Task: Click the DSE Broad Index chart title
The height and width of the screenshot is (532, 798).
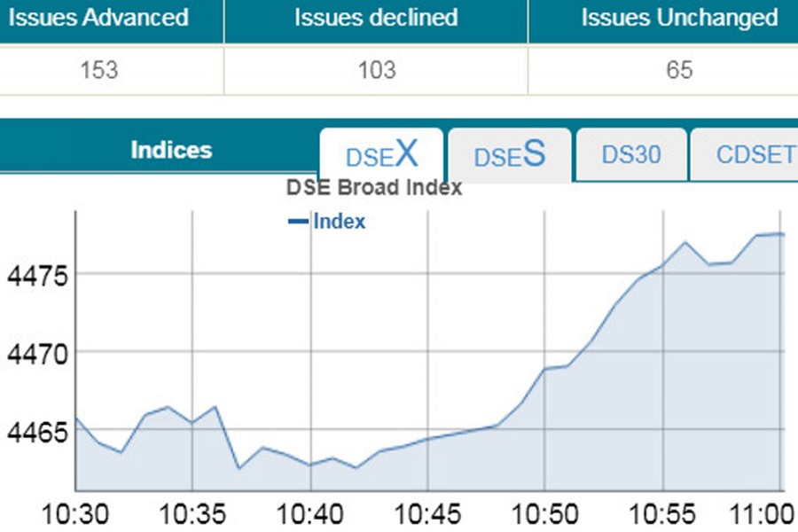Action: 373,186
